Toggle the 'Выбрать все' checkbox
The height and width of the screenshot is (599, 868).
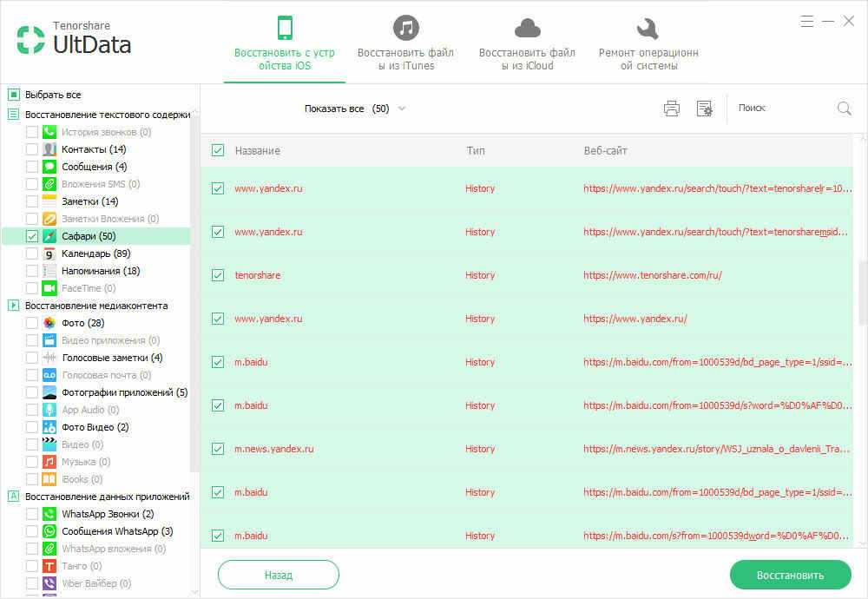[x=14, y=95]
